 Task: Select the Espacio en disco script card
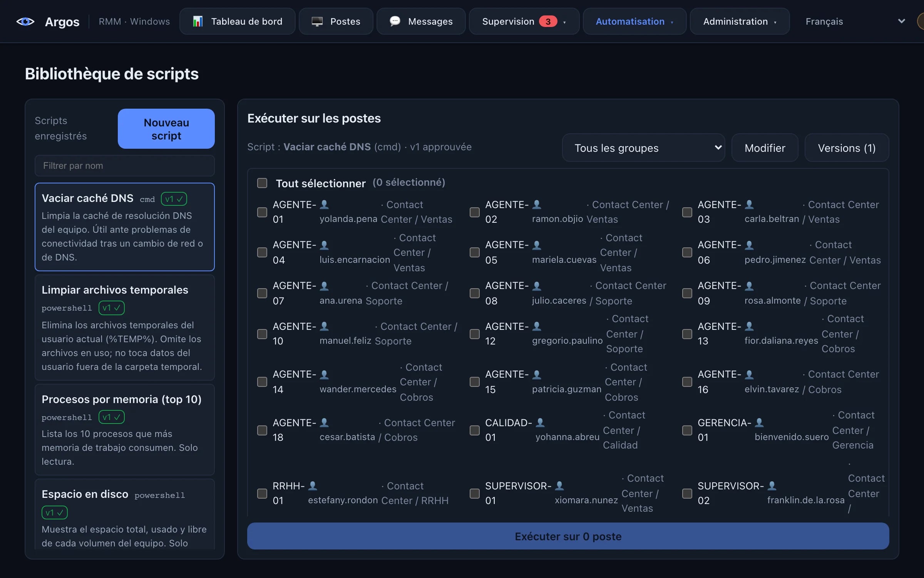pos(125,514)
